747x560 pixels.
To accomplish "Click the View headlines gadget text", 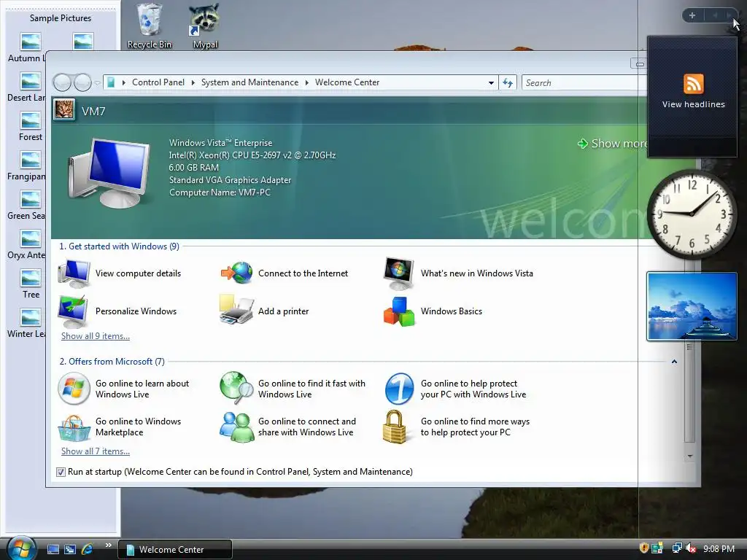I will point(694,104).
